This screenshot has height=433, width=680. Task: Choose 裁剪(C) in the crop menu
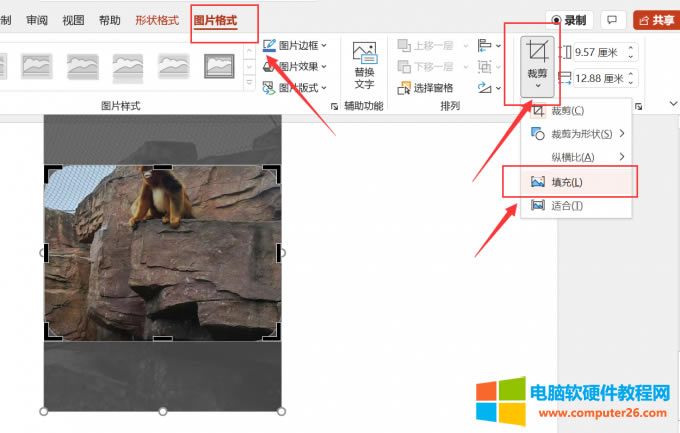point(567,110)
